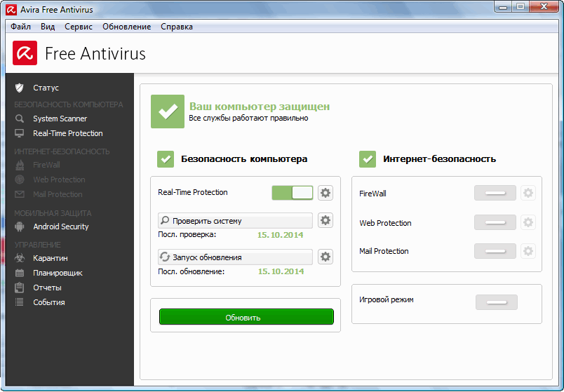Toggle the Игровой режим switch

click(x=497, y=302)
